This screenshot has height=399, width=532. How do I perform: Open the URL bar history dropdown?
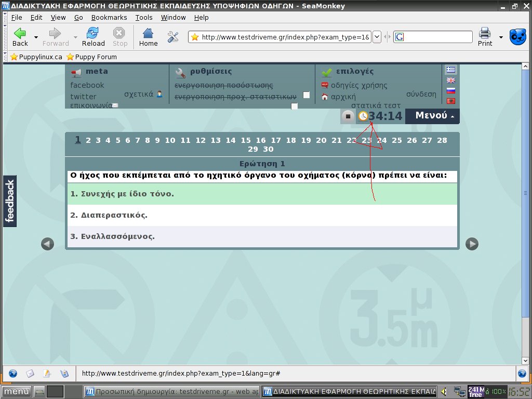coord(377,37)
